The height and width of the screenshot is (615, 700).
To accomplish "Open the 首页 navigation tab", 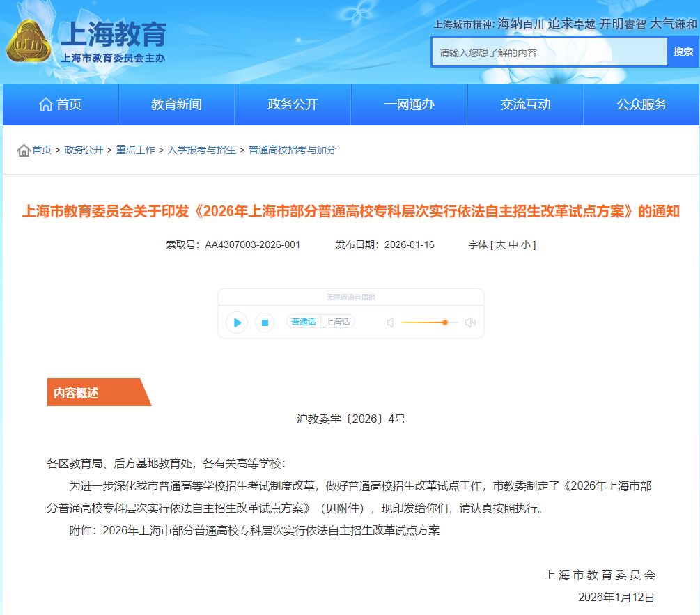I will [61, 104].
